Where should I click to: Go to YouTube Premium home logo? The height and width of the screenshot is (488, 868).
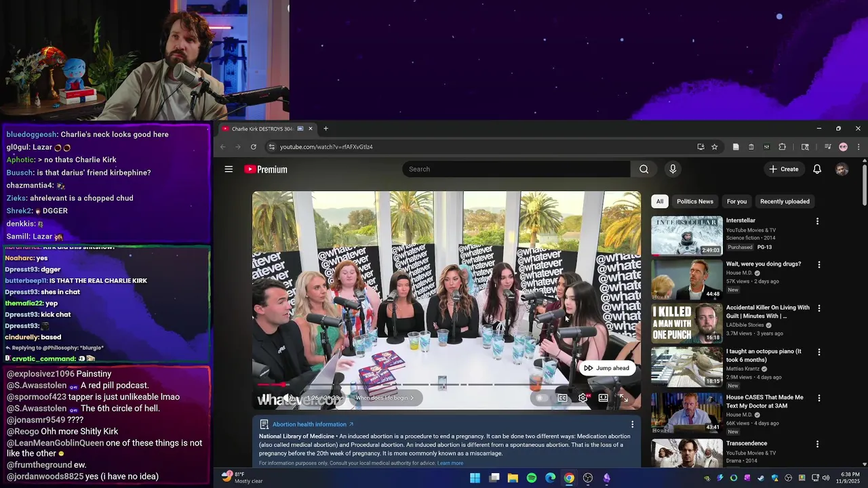pos(266,169)
